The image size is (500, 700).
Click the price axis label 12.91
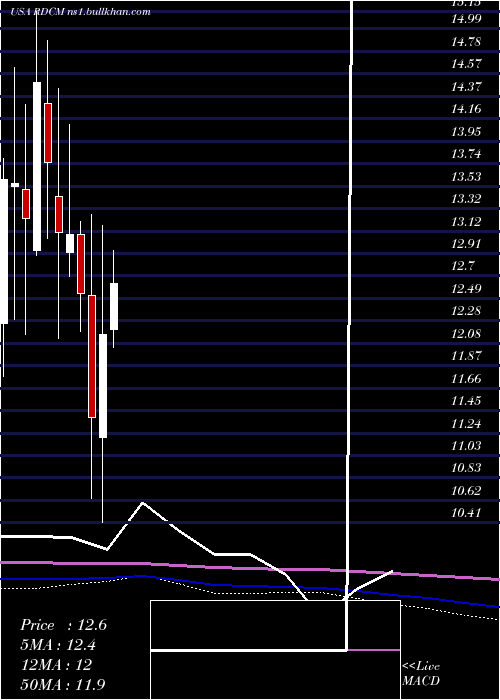tap(466, 244)
